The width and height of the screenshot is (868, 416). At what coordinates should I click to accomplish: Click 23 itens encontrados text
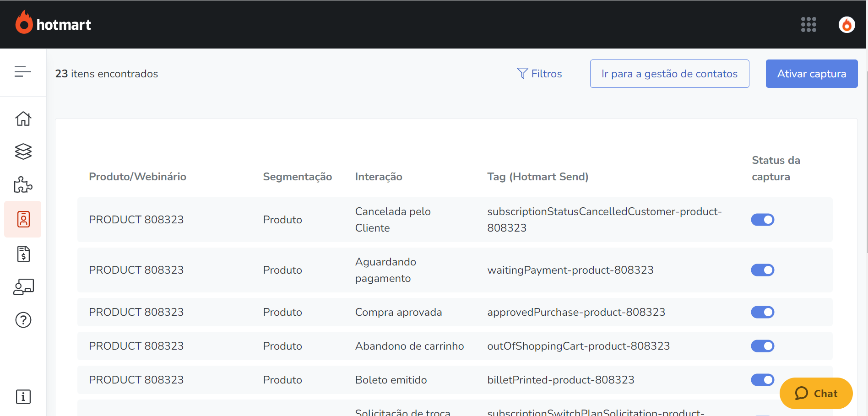tap(107, 74)
